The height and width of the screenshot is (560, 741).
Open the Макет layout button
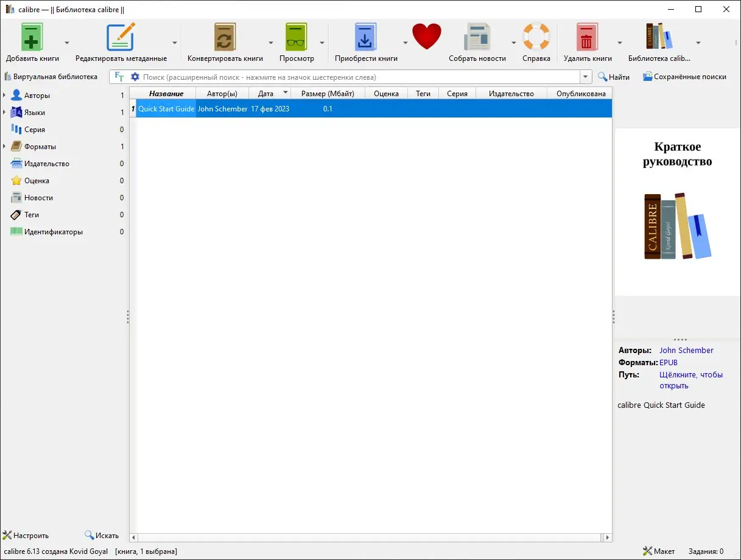[659, 551]
